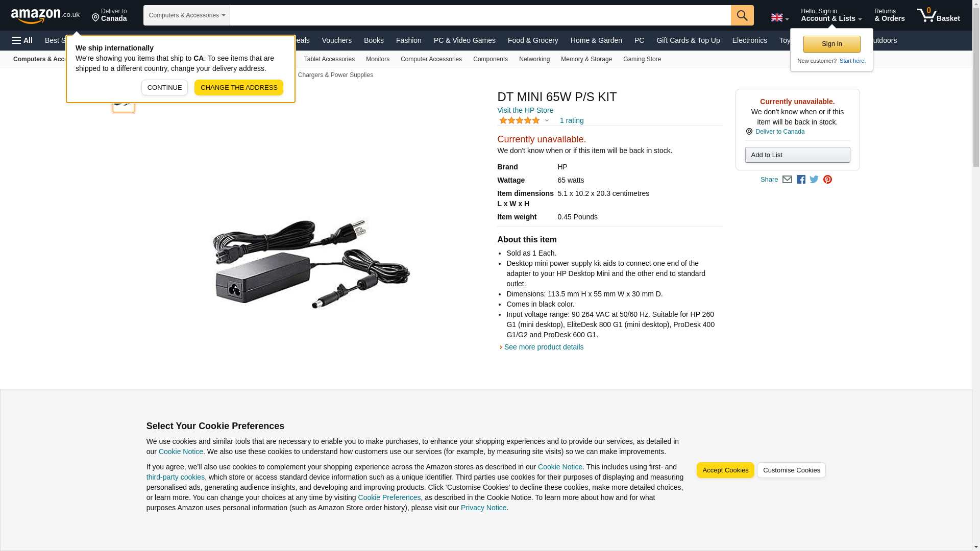Share via email envelope icon
The width and height of the screenshot is (980, 551).
(x=787, y=180)
